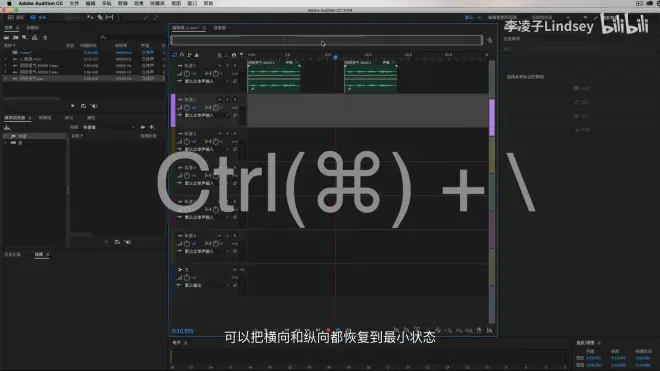
Task: Play the selected file in Files panel
Action: tap(72, 106)
